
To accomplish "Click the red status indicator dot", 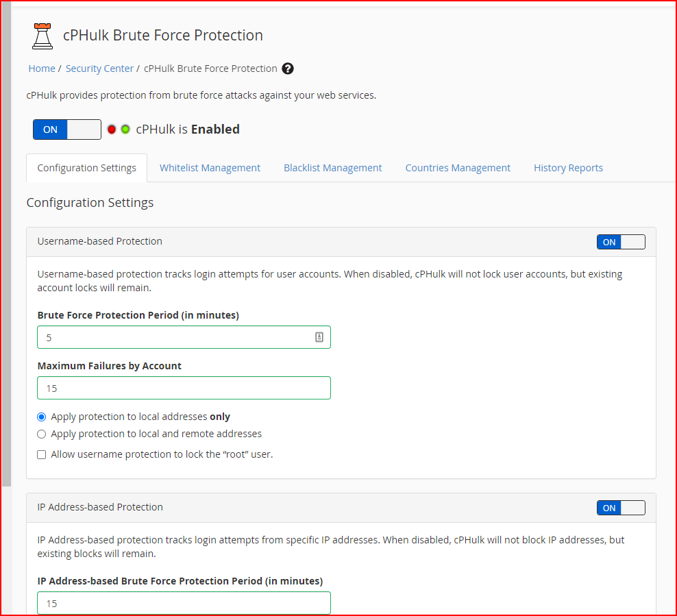I will [x=112, y=130].
